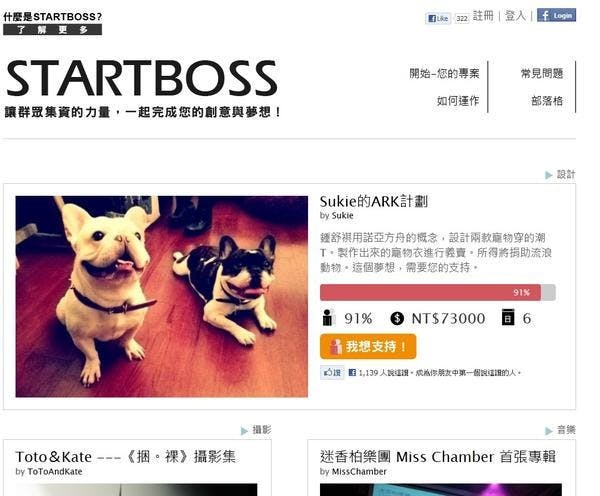Image resolution: width=600 pixels, height=496 pixels.
Task: Open 部落格 blog menu item
Action: [x=547, y=101]
